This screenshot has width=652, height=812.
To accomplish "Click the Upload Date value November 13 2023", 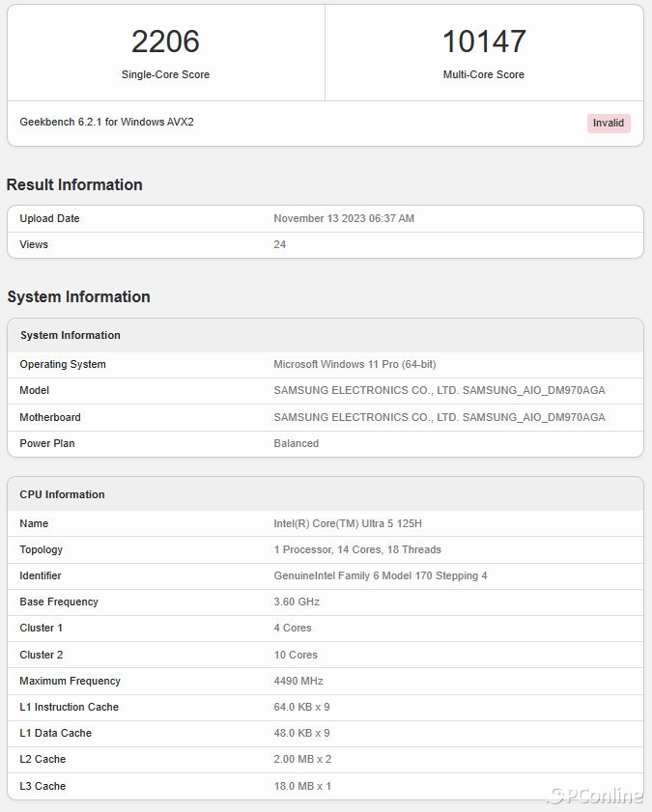I will 344,218.
